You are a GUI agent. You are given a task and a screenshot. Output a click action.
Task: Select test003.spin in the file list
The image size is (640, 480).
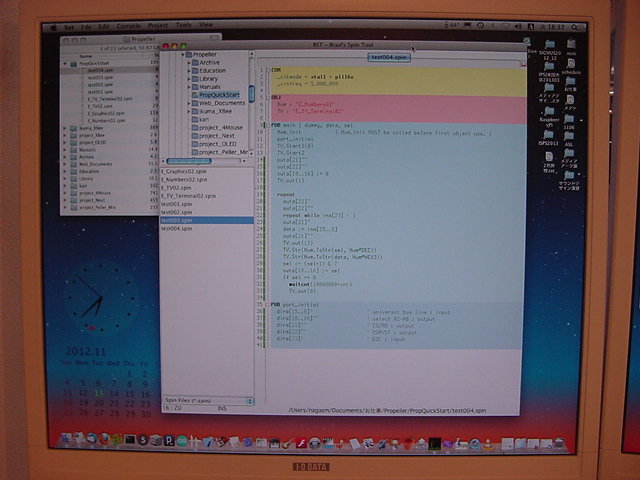(176, 220)
